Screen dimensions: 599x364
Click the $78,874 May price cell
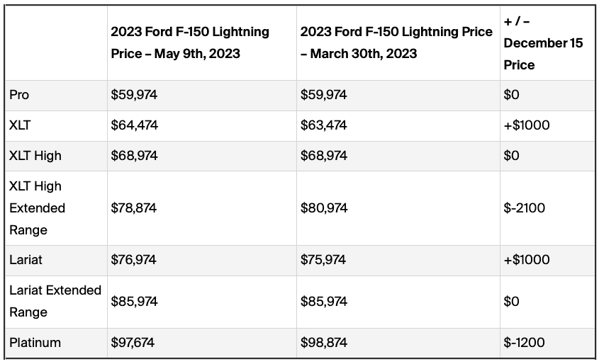(x=134, y=208)
